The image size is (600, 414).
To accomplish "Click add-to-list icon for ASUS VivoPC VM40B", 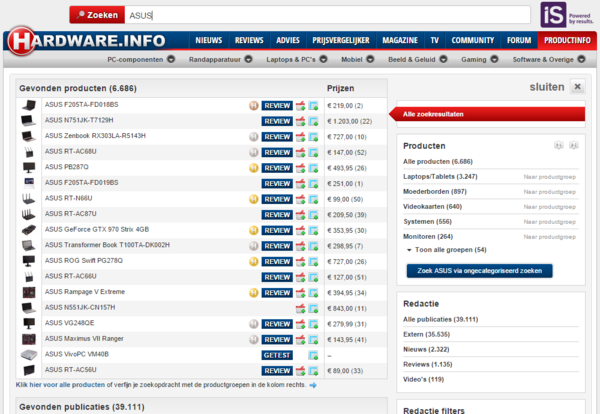I will click(x=315, y=354).
